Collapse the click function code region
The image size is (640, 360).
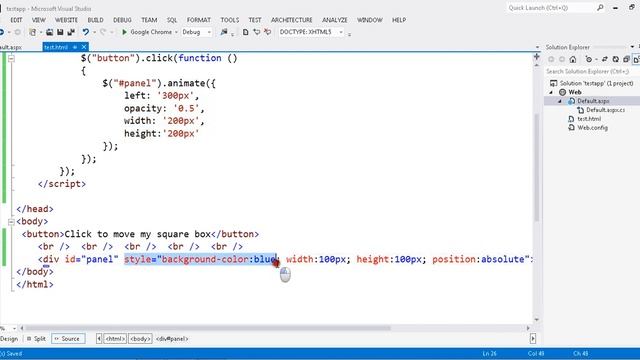(11, 59)
